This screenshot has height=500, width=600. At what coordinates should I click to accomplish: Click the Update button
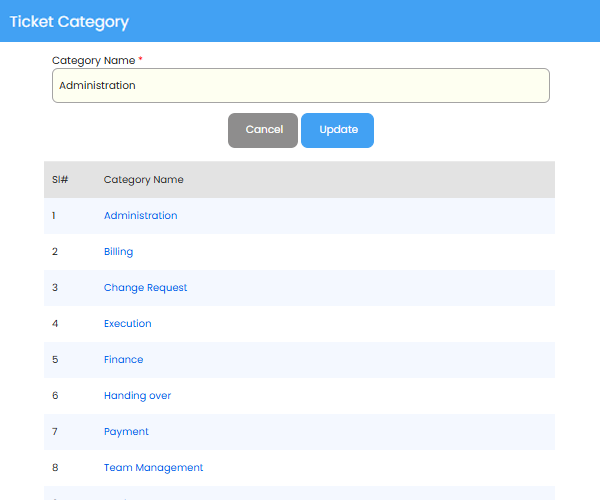coord(338,130)
